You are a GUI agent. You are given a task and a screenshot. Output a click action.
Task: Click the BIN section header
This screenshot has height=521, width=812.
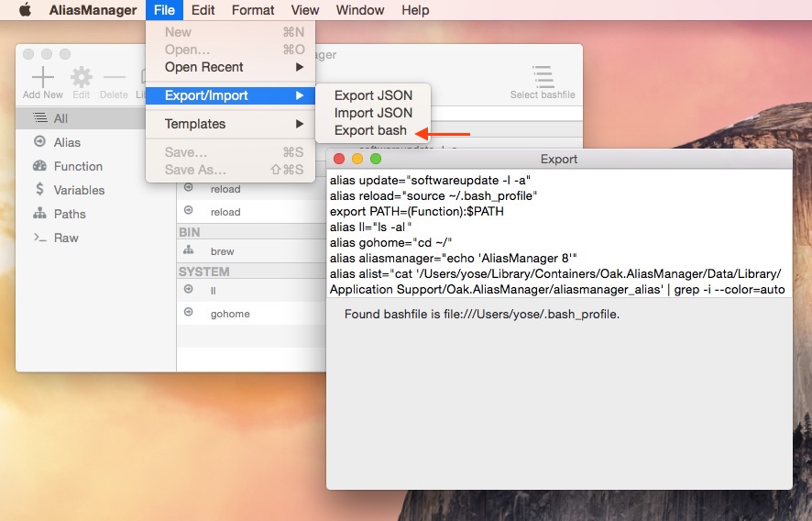tap(252, 232)
